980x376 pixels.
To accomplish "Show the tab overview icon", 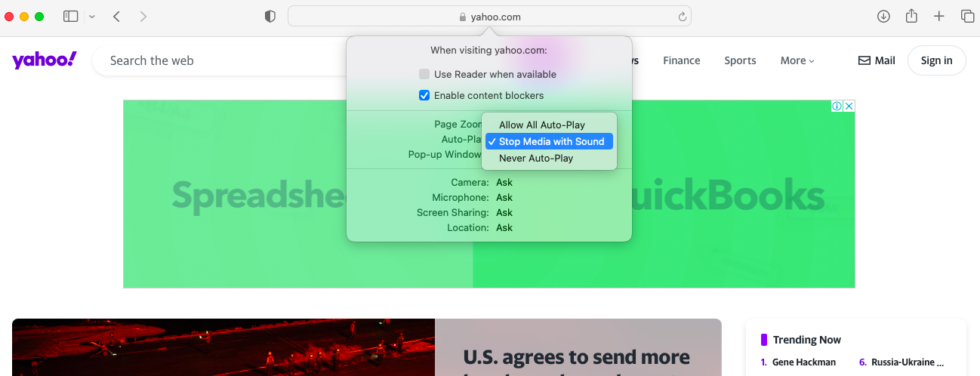I will pos(967,16).
